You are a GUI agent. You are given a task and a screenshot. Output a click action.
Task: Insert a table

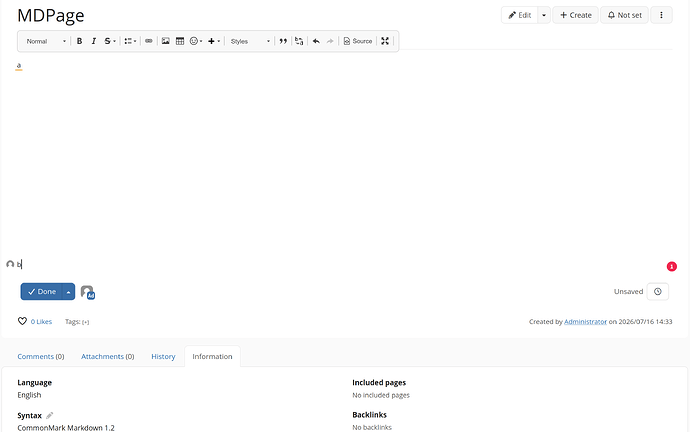click(x=180, y=41)
